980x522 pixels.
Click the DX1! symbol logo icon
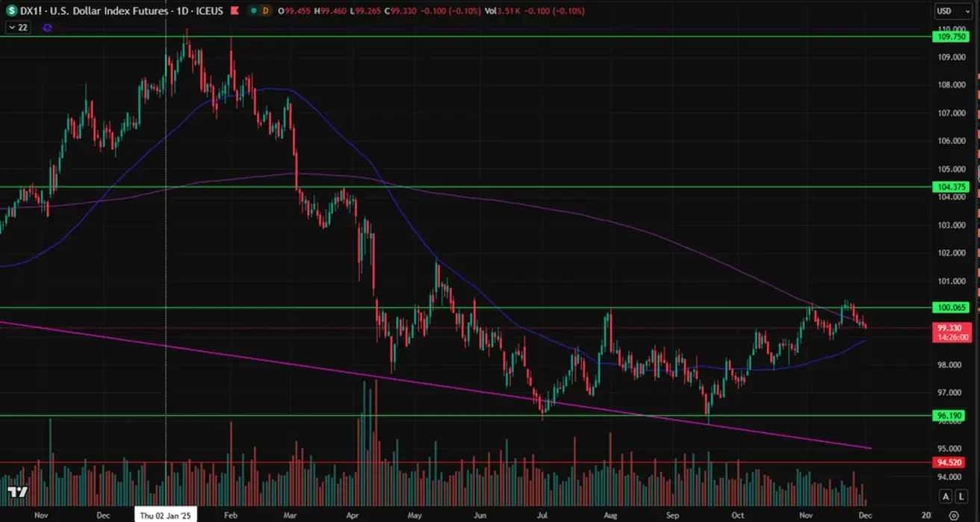click(x=11, y=11)
